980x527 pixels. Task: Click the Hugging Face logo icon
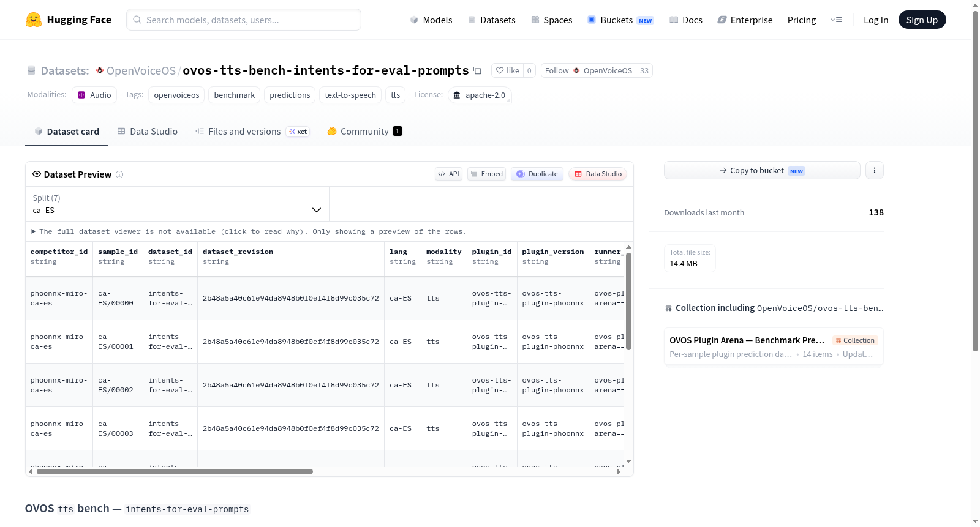pos(34,20)
